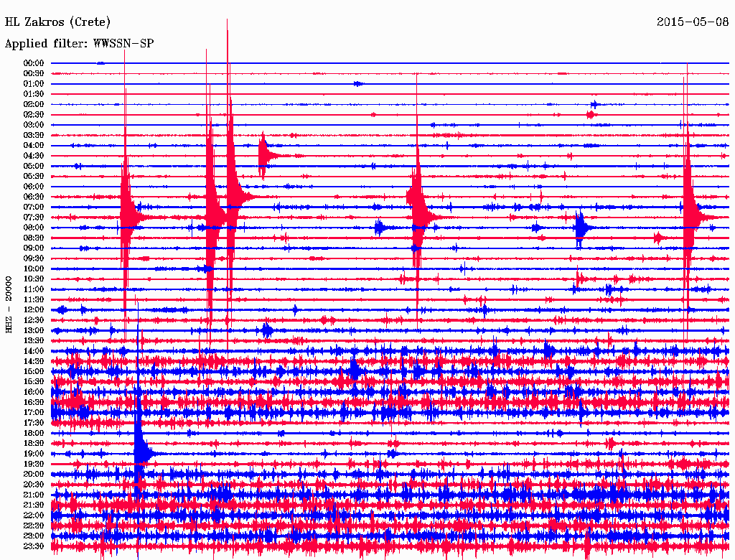Select the 19:30 time label
735x560 pixels.
pyautogui.click(x=34, y=465)
